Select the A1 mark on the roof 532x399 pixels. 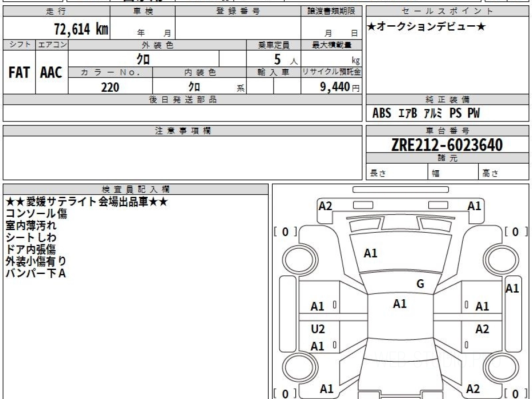click(400, 304)
